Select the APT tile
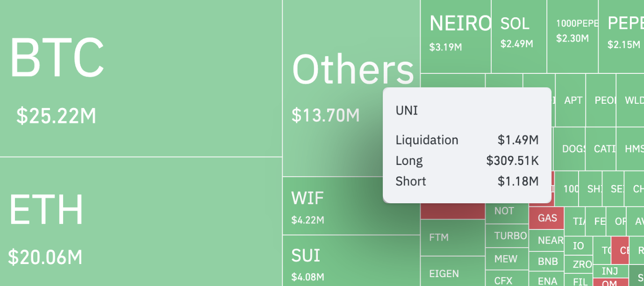Screen dimensions: 644x286 click(x=572, y=100)
